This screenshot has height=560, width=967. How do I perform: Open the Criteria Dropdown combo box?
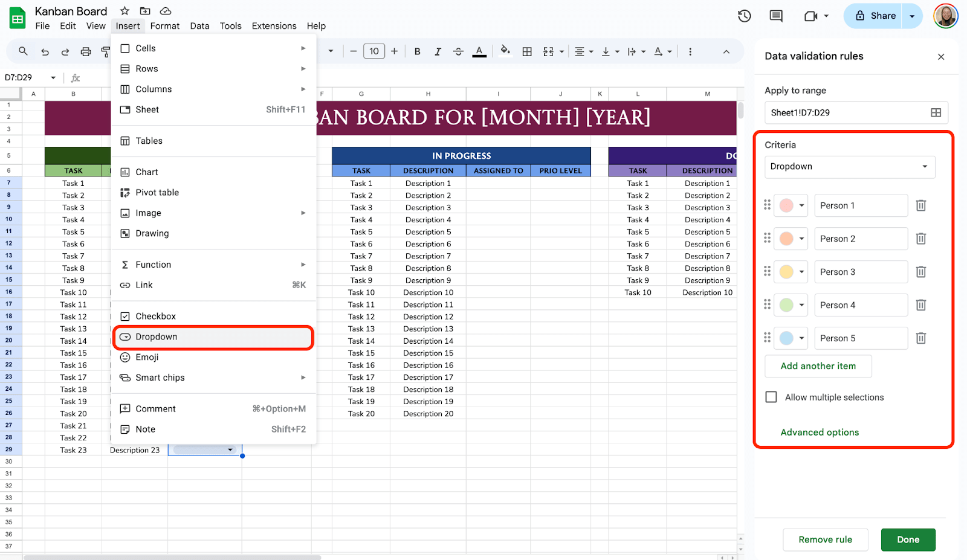tap(849, 167)
